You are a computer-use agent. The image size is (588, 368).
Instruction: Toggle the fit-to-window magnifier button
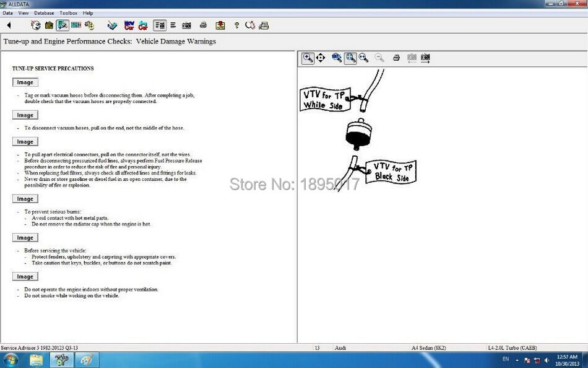click(350, 58)
